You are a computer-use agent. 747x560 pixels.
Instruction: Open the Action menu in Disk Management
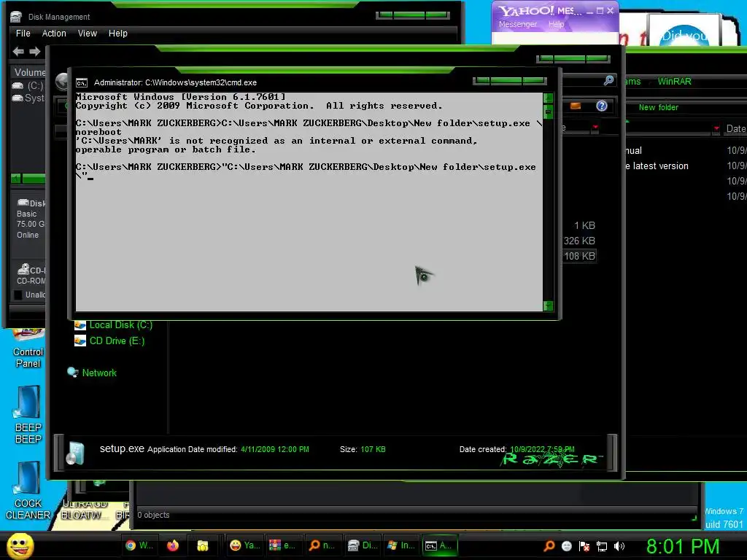(54, 34)
